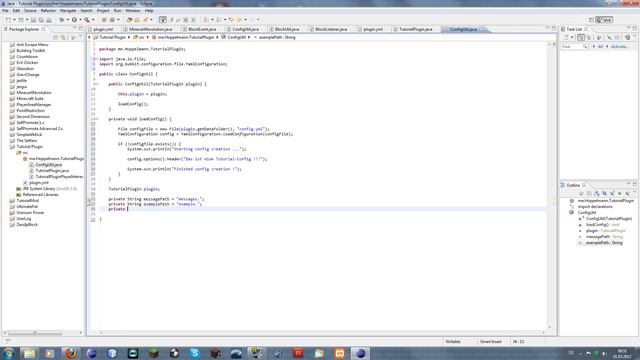Select Uranium Power project in Package Explorer
The height and width of the screenshot is (360, 640).
tap(30, 213)
